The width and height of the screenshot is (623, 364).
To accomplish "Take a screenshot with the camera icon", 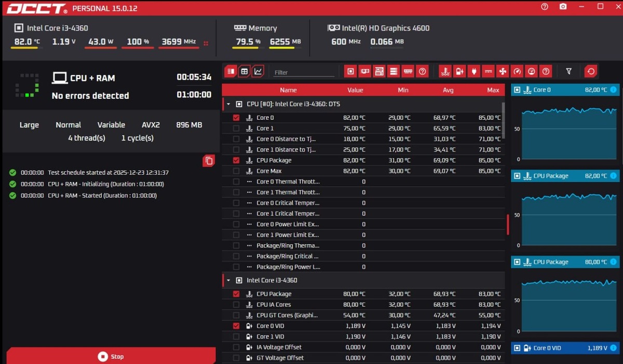I will tap(563, 7).
